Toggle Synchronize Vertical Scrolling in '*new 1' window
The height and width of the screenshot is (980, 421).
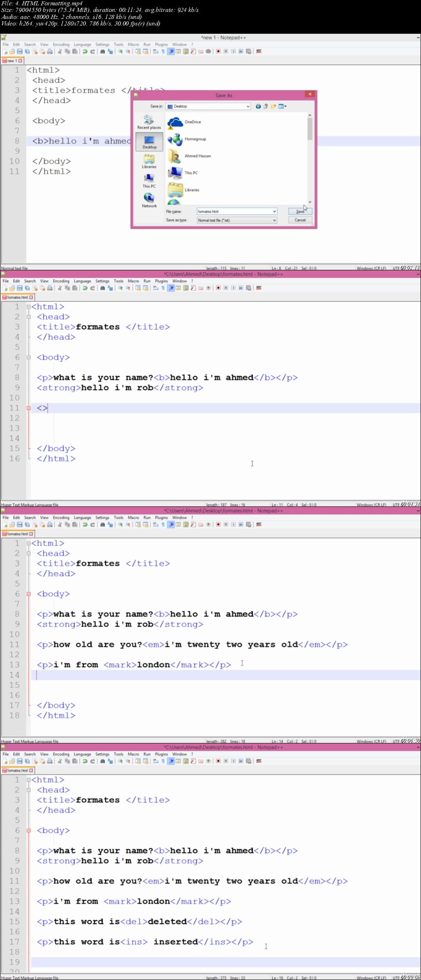point(138,51)
